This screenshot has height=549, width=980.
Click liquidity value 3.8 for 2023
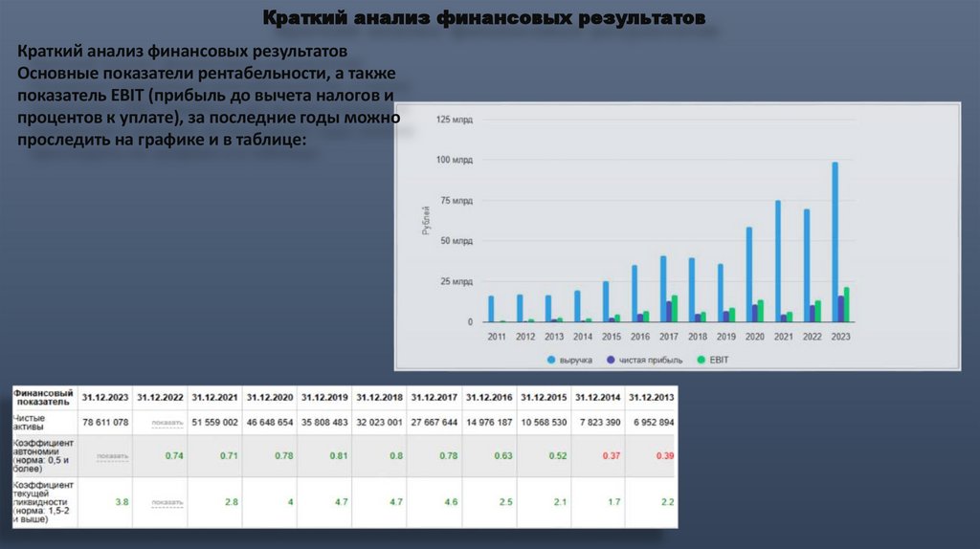point(122,502)
